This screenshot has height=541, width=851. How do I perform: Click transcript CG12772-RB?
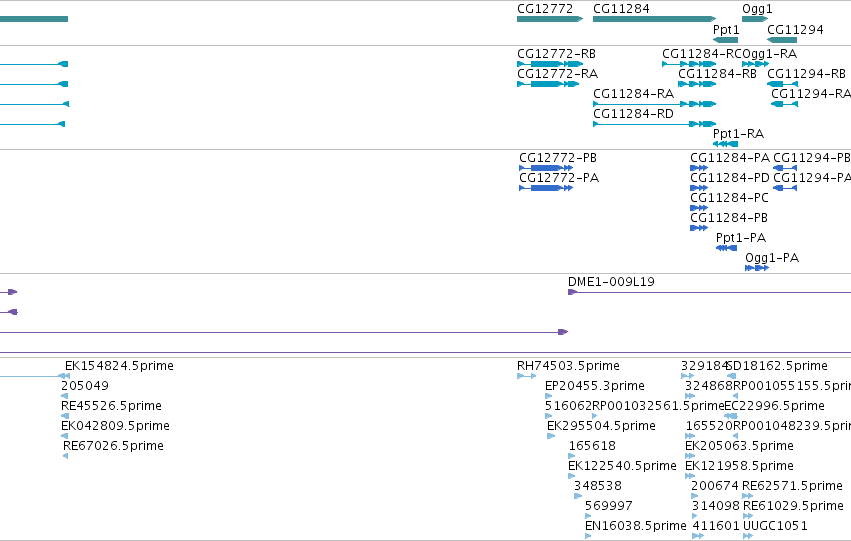point(550,64)
